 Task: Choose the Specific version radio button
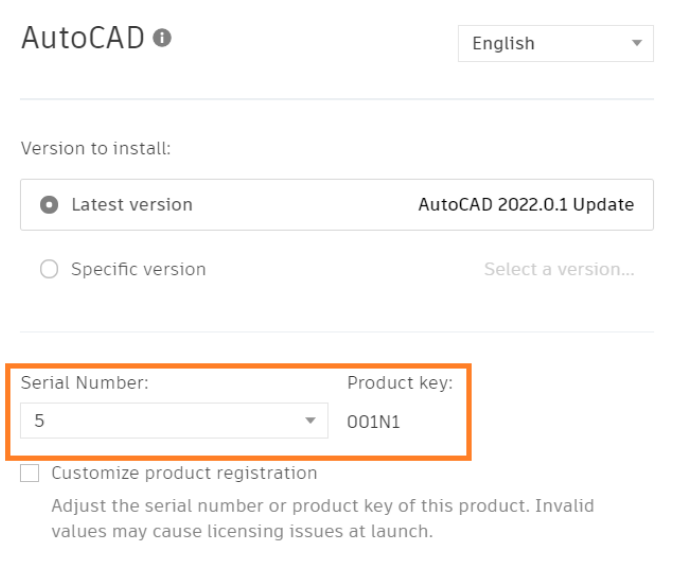pos(49,270)
